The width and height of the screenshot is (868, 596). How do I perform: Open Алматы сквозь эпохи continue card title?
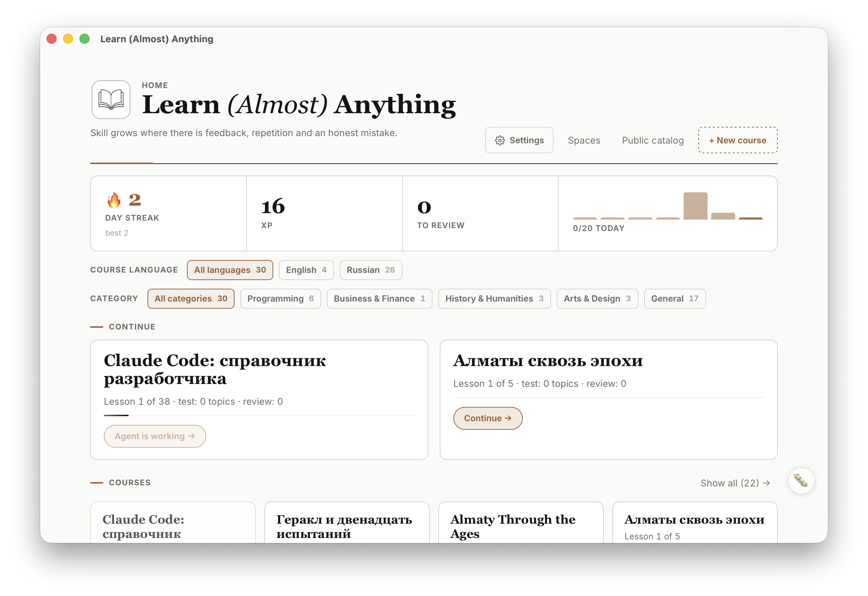pos(548,360)
